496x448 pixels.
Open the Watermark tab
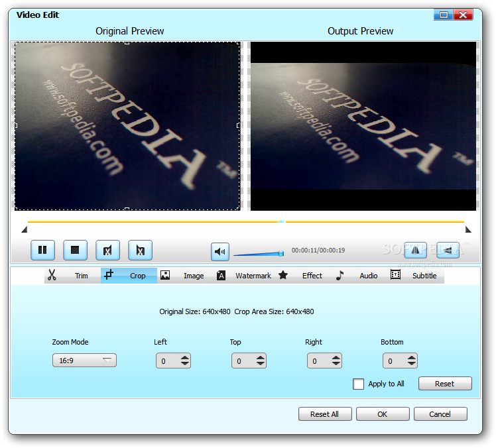pyautogui.click(x=253, y=276)
